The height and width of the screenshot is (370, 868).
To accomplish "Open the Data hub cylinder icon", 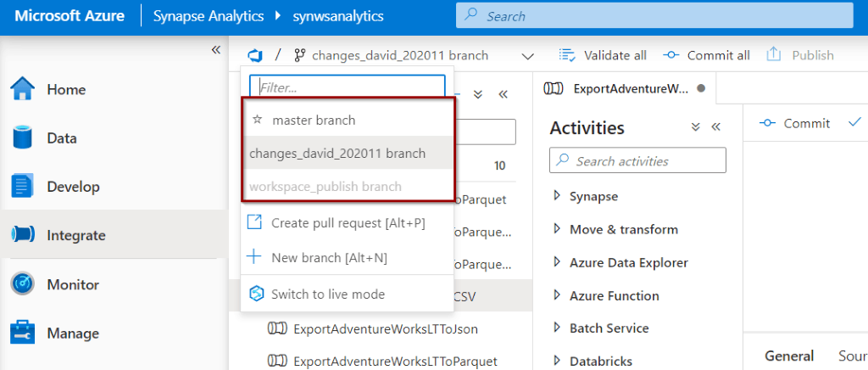I will 23,138.
